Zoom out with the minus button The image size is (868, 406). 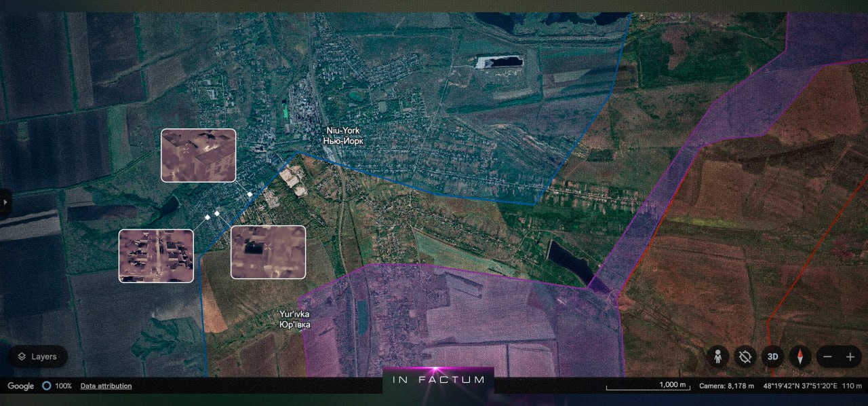(828, 356)
